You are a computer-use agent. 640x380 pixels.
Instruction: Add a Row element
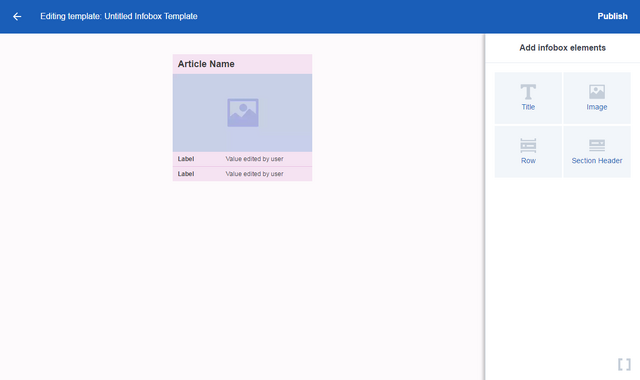coord(528,151)
